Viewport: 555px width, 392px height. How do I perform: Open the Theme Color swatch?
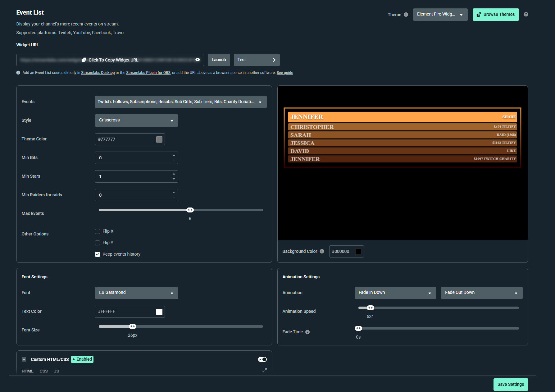coord(159,139)
